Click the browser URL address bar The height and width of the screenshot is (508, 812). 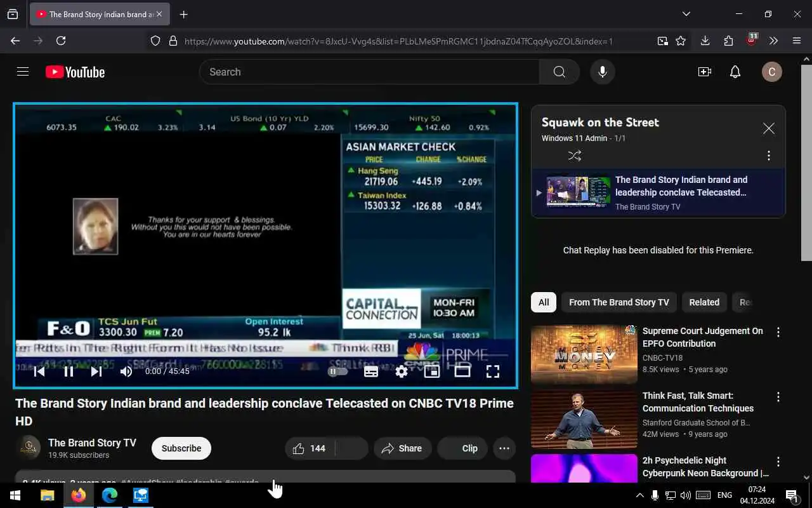tap(398, 41)
